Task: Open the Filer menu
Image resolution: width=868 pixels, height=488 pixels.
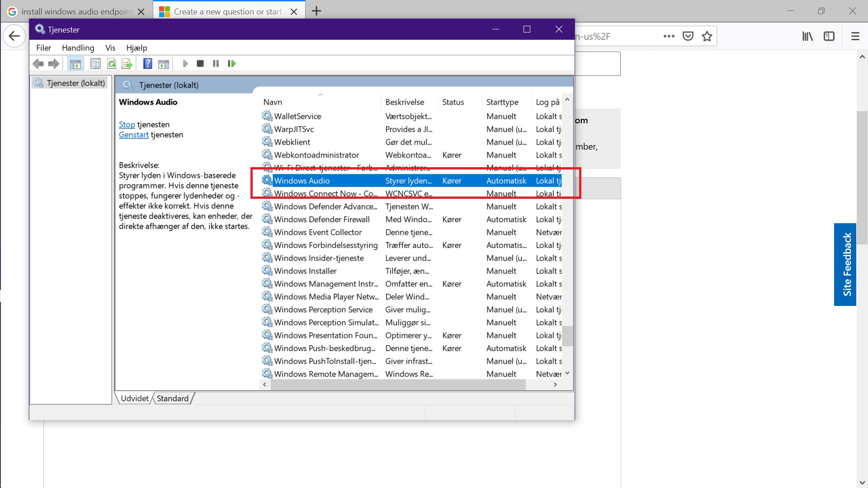Action: coord(44,48)
